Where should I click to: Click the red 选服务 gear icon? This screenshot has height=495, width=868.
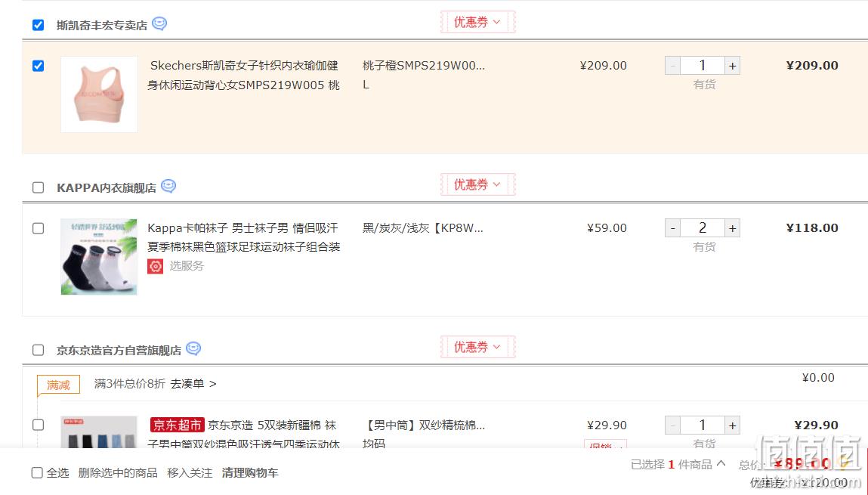155,266
